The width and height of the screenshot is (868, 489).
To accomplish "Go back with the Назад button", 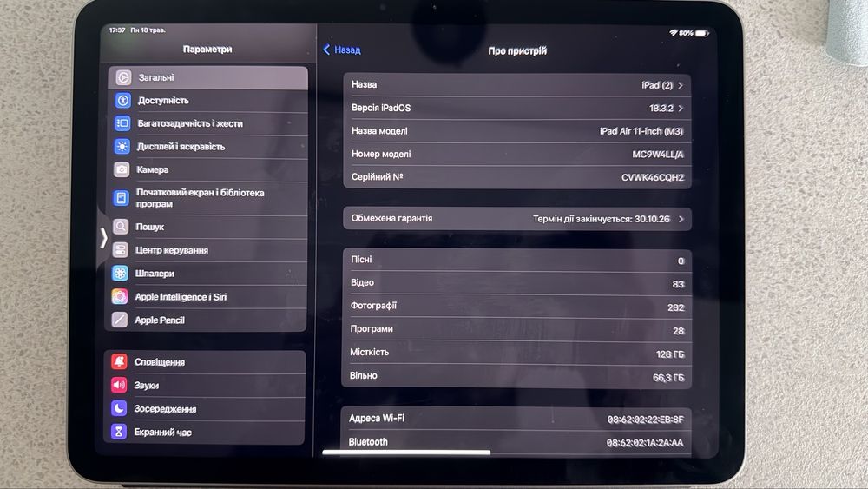I will pos(341,50).
